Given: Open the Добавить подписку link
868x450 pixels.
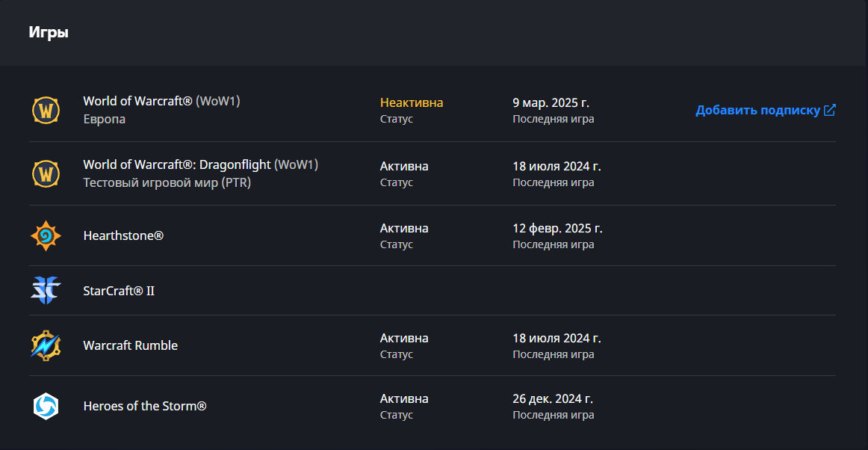Looking at the screenshot, I should (766, 111).
